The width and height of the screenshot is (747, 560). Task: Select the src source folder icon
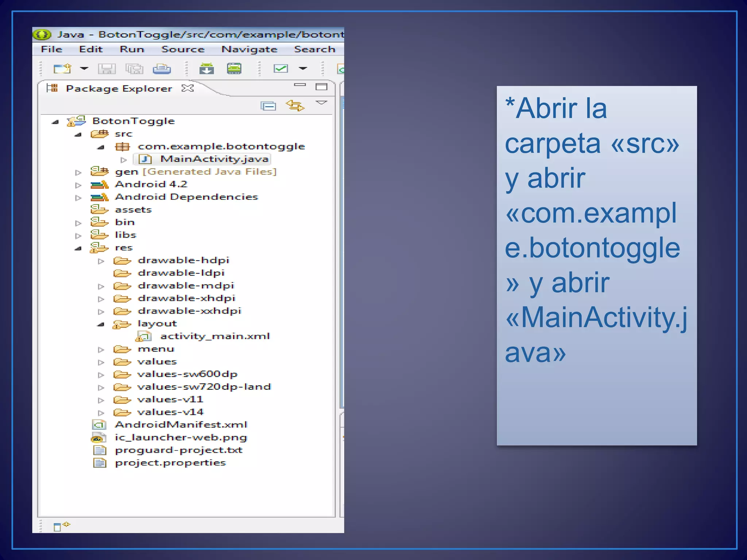click(100, 134)
